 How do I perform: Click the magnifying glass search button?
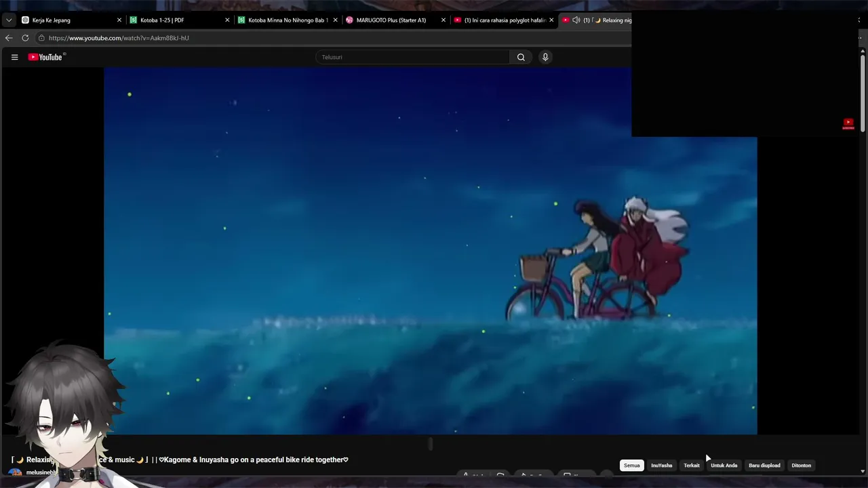(521, 57)
